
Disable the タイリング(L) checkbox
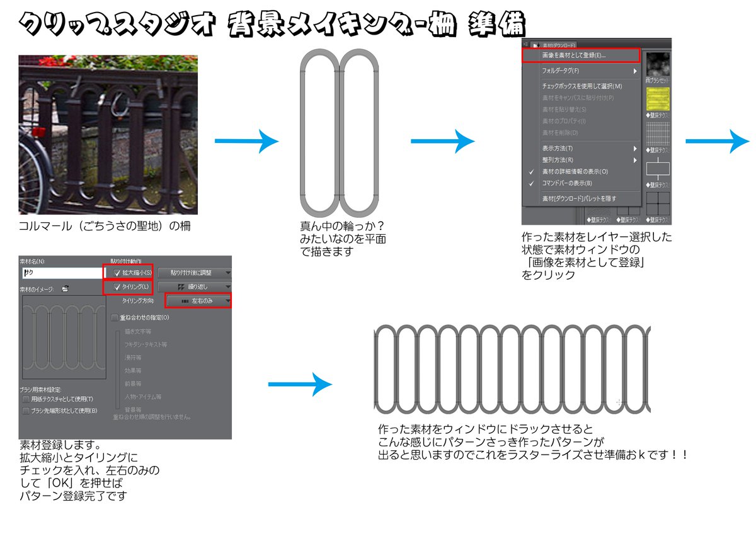click(116, 287)
